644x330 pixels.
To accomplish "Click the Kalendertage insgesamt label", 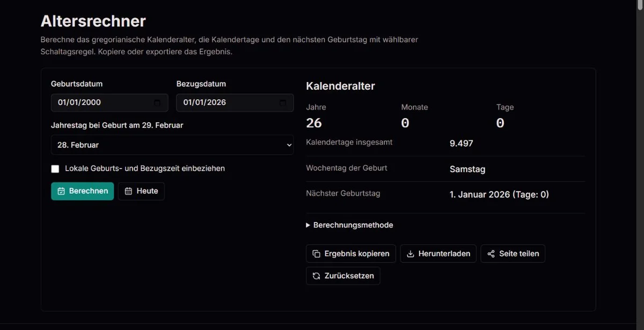I will [x=349, y=142].
